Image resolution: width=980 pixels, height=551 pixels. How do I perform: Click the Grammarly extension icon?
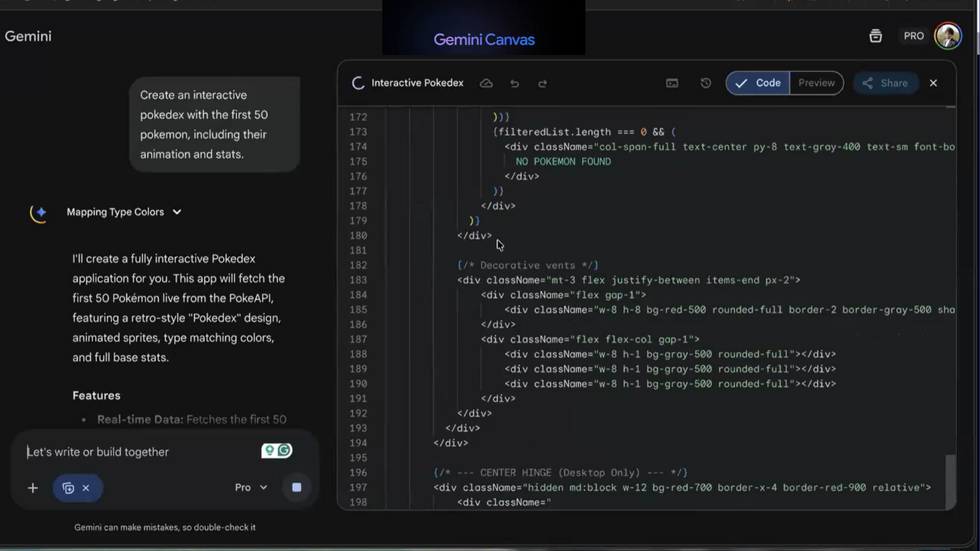(285, 450)
